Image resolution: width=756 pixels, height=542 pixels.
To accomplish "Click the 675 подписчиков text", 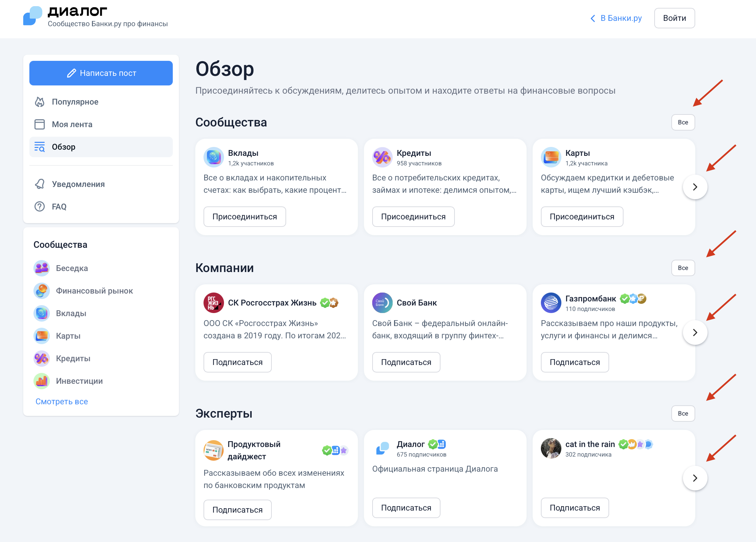I will (x=421, y=455).
